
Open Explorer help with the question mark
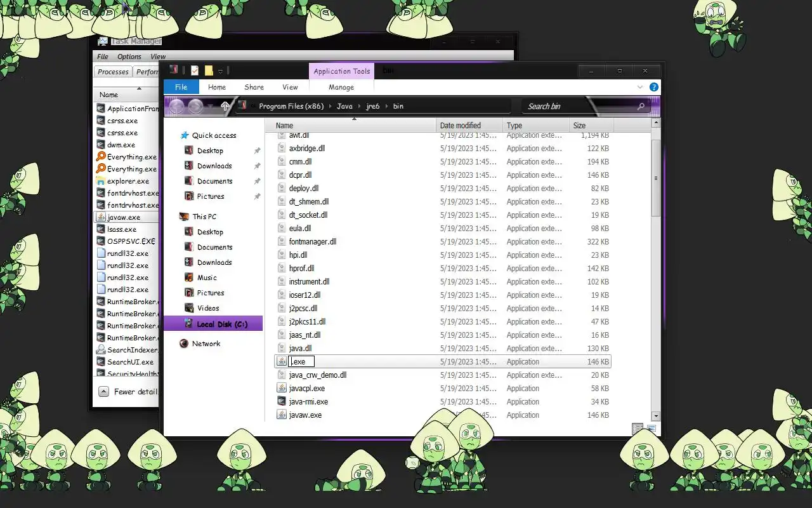tap(653, 87)
